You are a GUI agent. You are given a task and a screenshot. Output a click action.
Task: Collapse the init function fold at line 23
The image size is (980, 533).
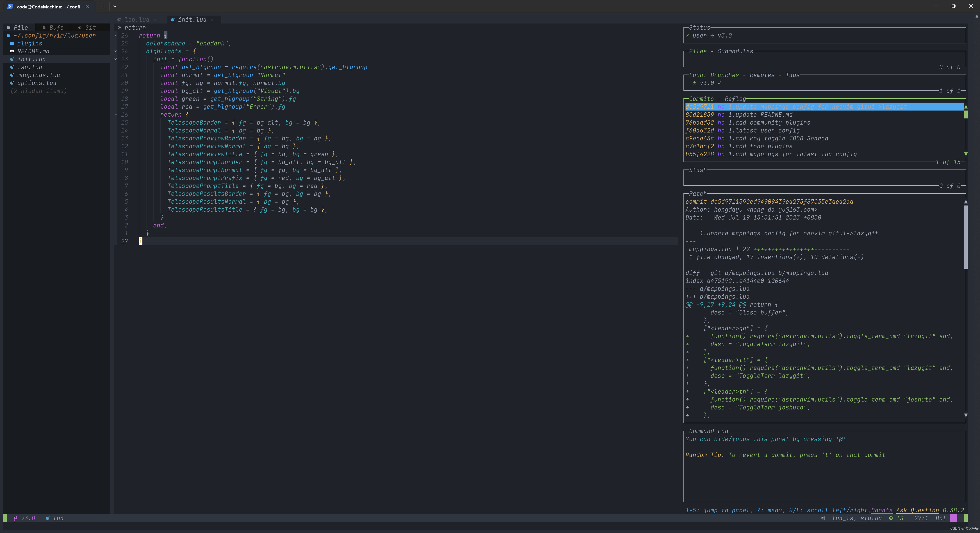(116, 59)
